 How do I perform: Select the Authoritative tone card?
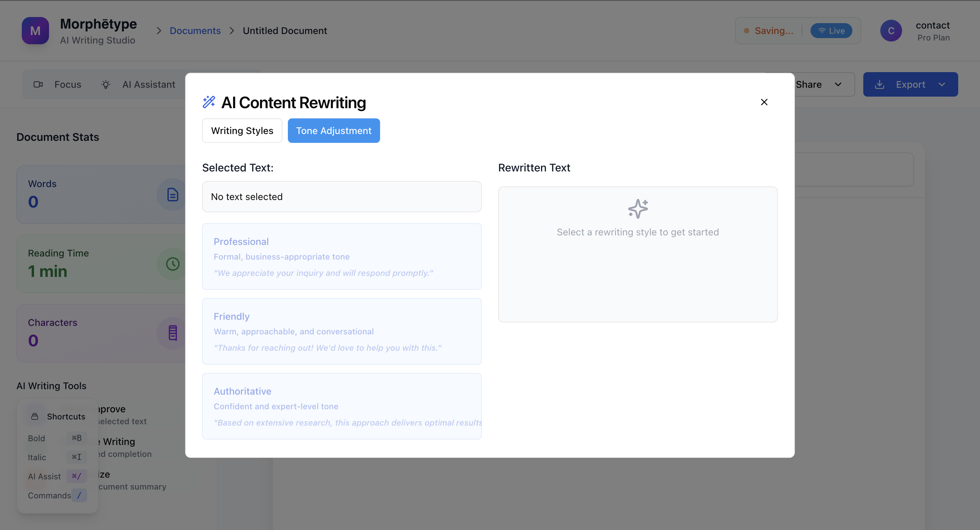click(341, 406)
